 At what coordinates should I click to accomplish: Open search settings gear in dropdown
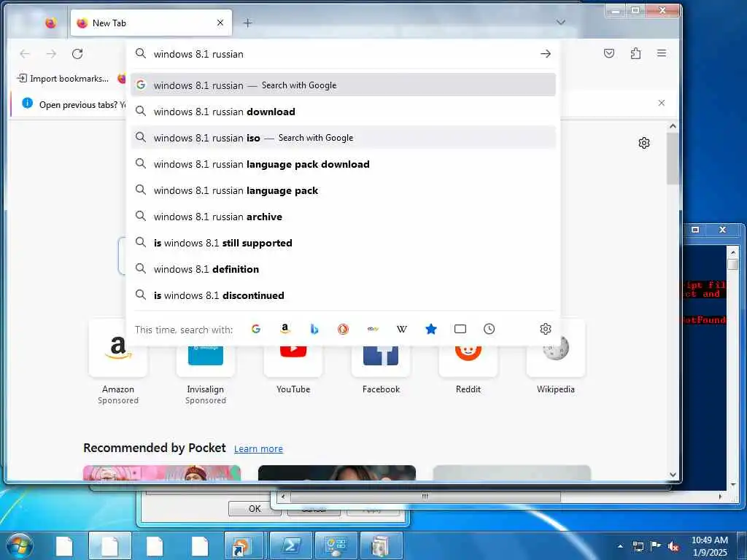tap(546, 329)
